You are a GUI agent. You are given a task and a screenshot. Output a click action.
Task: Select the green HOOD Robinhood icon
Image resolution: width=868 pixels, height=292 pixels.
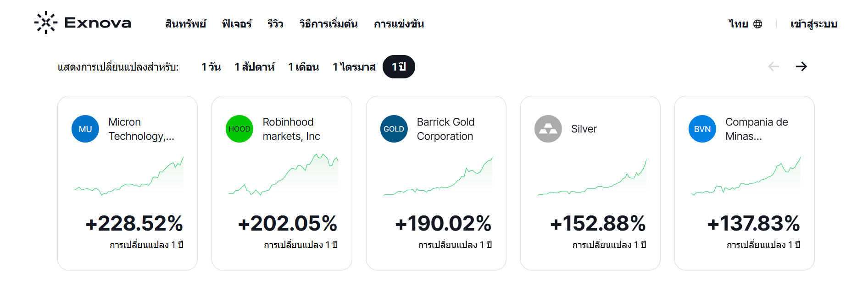[x=239, y=129]
